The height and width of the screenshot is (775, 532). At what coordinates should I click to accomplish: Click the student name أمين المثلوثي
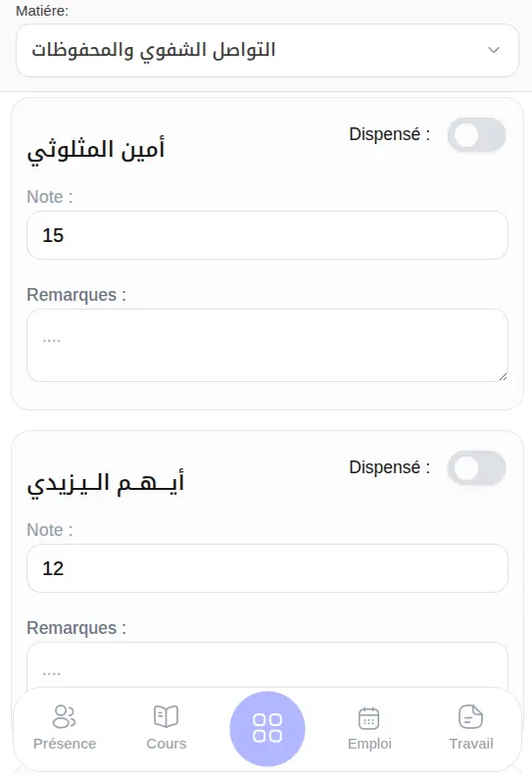96,149
